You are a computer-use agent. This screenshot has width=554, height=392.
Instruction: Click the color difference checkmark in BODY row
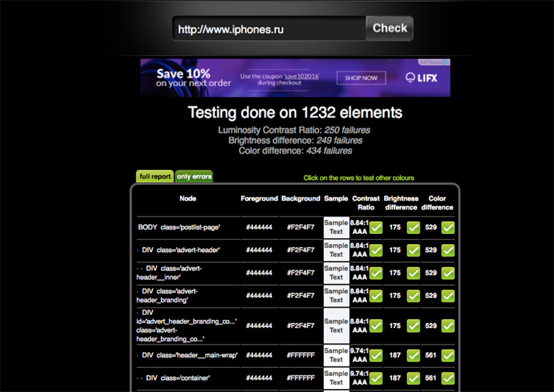448,227
